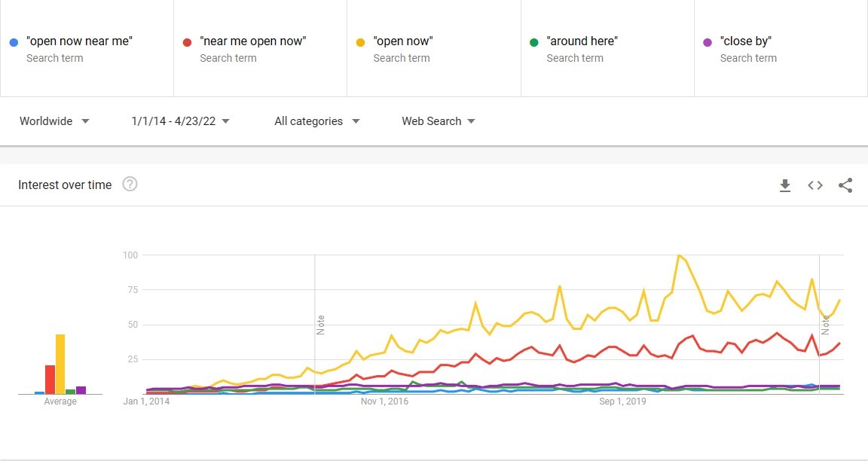Click the yellow dot beside "open now"
The height and width of the screenshot is (461, 868).
coord(360,42)
